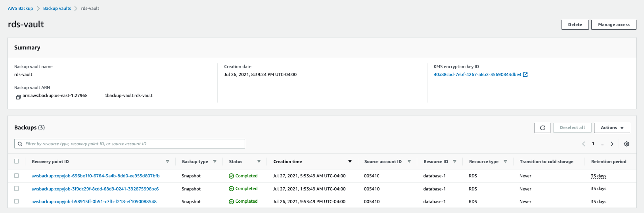Open table preferences gear icon
Viewport: 644px width, 213px height.
click(x=627, y=144)
